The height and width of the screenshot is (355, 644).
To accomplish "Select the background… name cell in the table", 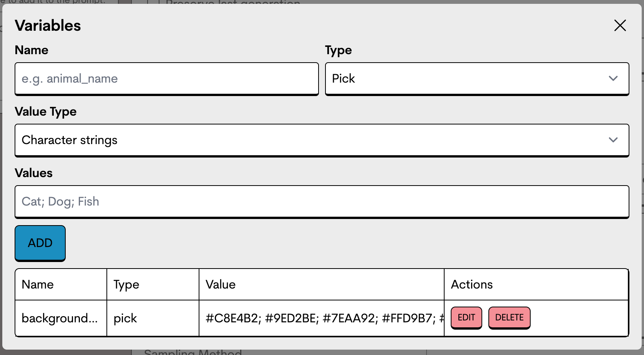I will pyautogui.click(x=61, y=318).
